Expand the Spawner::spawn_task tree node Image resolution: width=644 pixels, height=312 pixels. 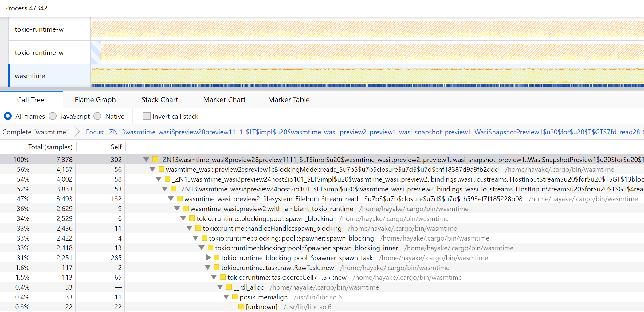(x=209, y=258)
